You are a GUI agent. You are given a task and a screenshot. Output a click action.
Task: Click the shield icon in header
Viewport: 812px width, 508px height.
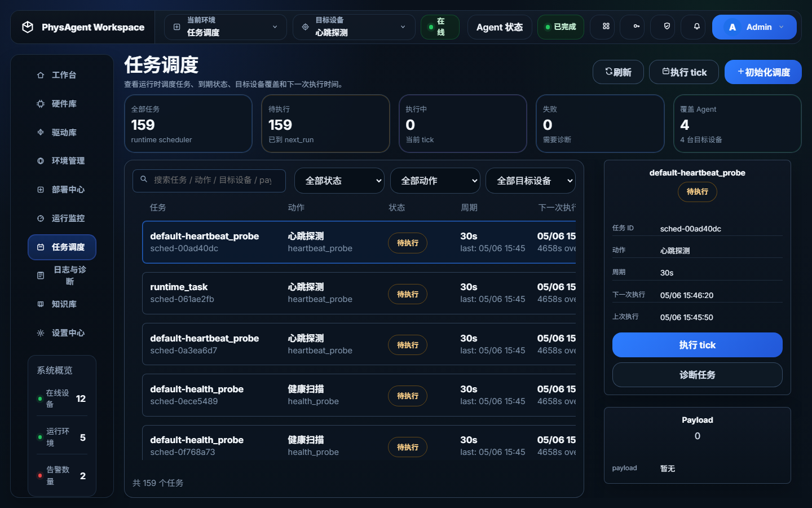667,27
